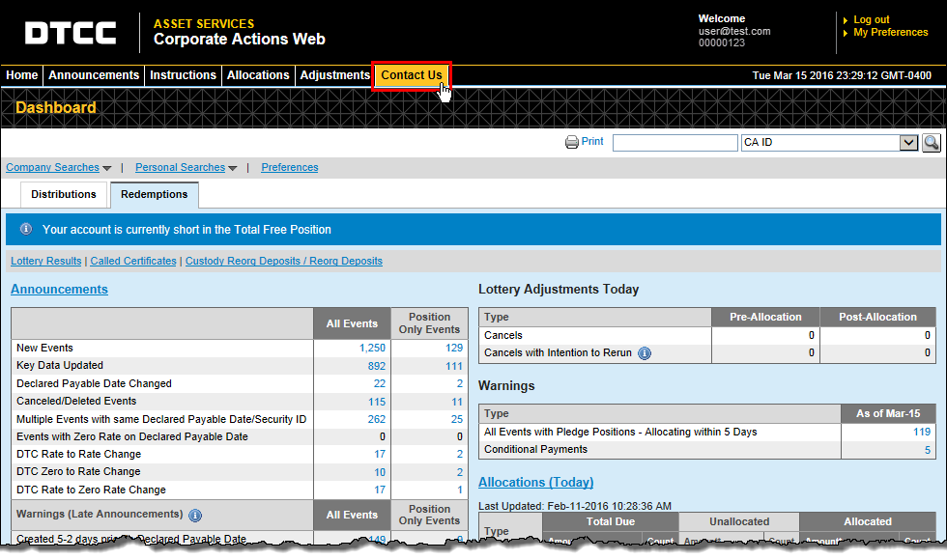Screen dimensions: 947x560
Task: Open New Events count 1,250
Action: click(x=372, y=349)
